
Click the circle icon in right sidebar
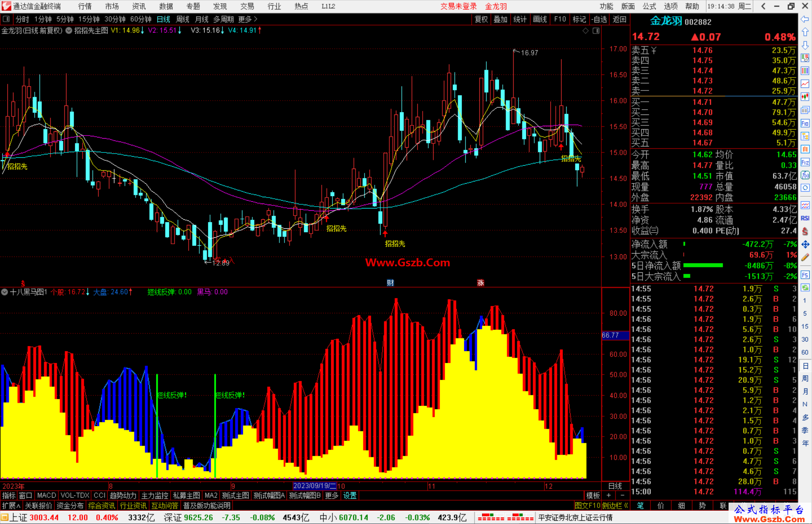pos(805,188)
